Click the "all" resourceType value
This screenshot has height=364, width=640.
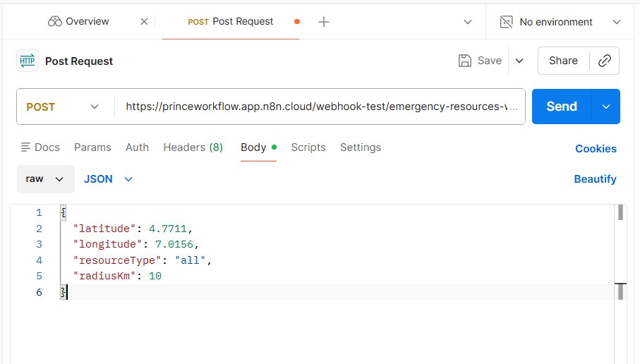pyautogui.click(x=191, y=260)
